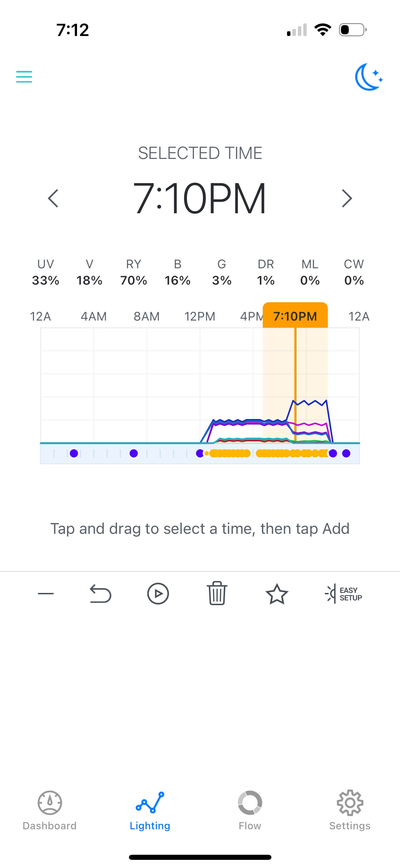Tap the undo arrow icon
The width and height of the screenshot is (400, 868).
pyautogui.click(x=100, y=594)
